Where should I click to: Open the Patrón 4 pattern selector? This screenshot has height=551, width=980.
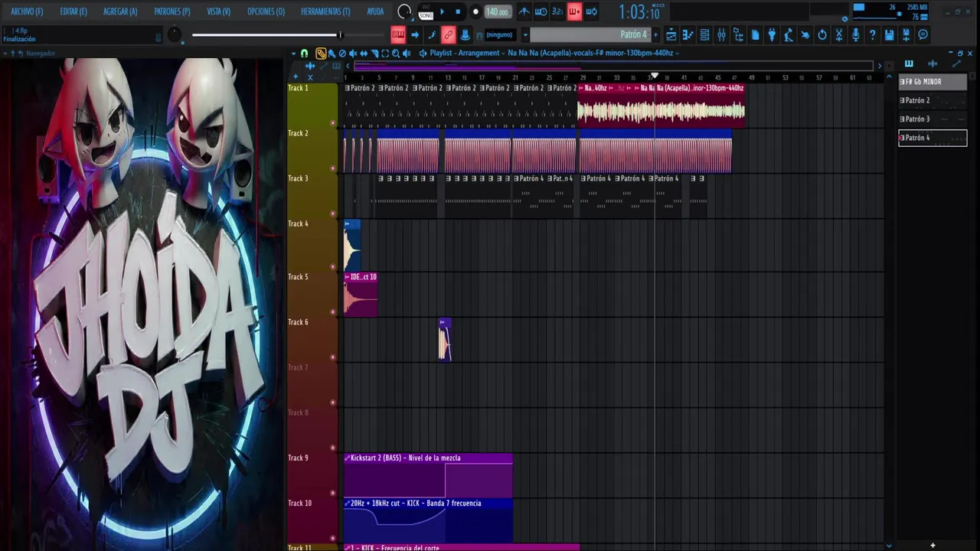(590, 34)
